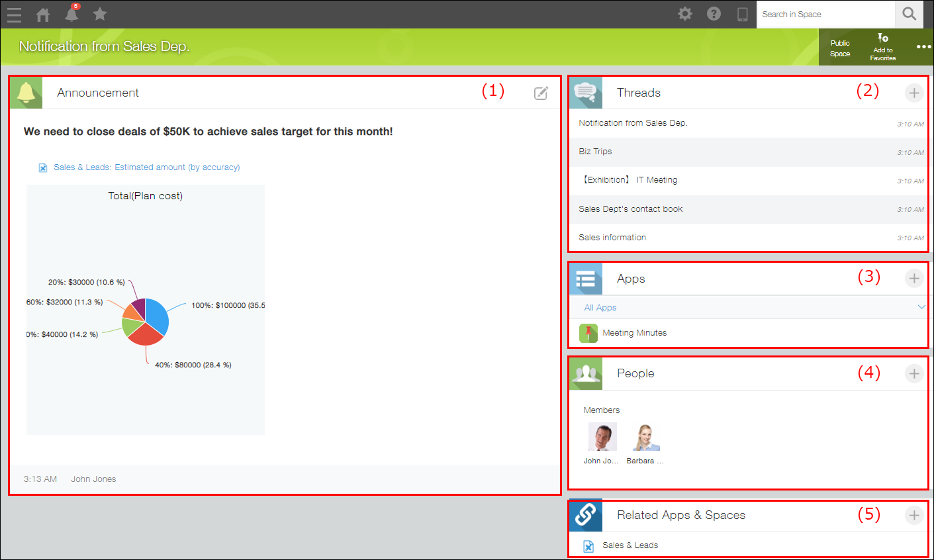Add a new thread with plus button
Viewport: 934px width, 560px height.
pyautogui.click(x=913, y=93)
